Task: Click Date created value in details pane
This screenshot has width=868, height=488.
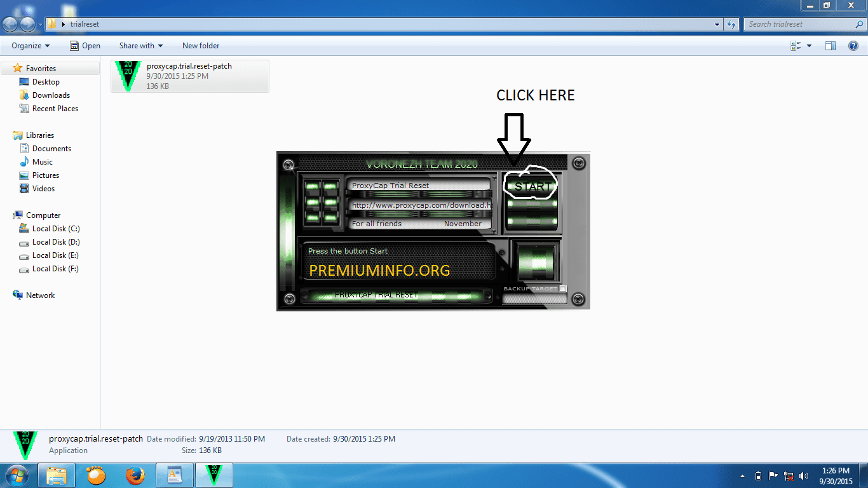Action: [x=364, y=439]
